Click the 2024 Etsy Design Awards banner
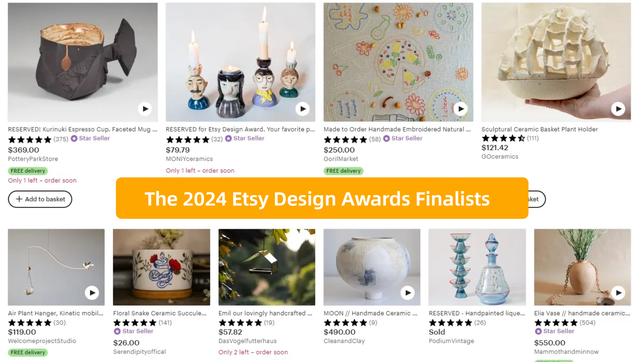 322,198
